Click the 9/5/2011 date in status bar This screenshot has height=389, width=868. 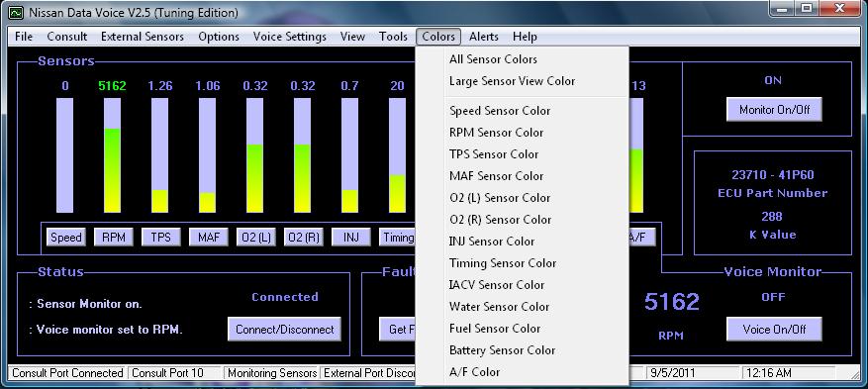point(692,373)
